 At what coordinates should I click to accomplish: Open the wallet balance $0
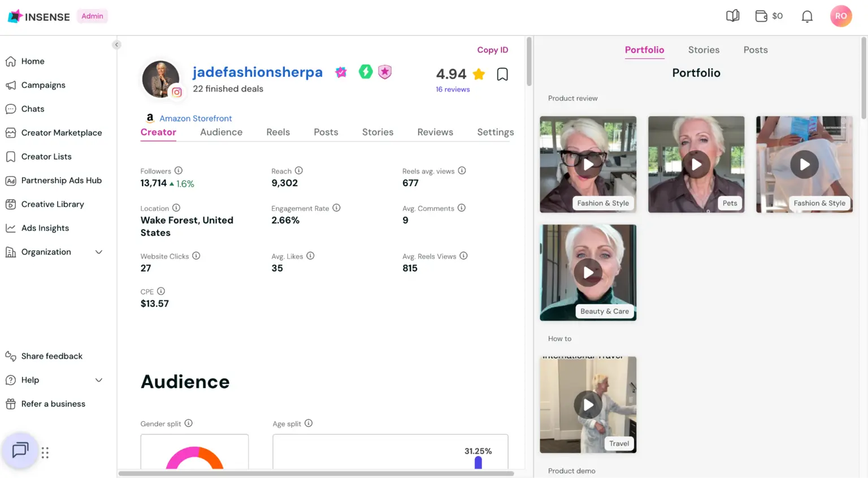[x=769, y=16]
